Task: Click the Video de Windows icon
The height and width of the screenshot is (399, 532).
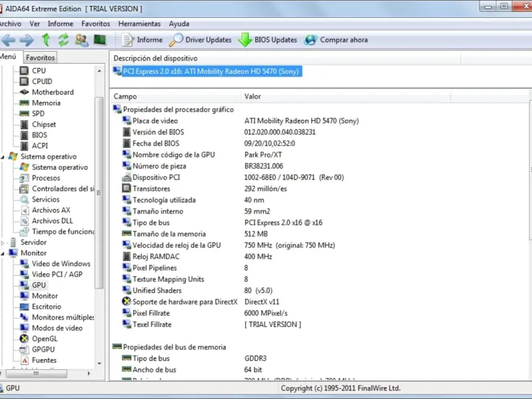Action: point(24,263)
